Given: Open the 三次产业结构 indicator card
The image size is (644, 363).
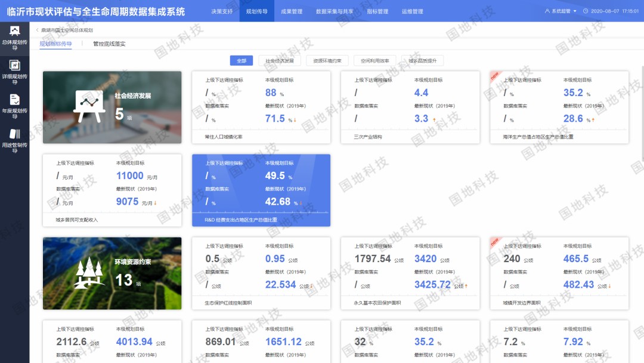Looking at the screenshot, I should point(410,107).
